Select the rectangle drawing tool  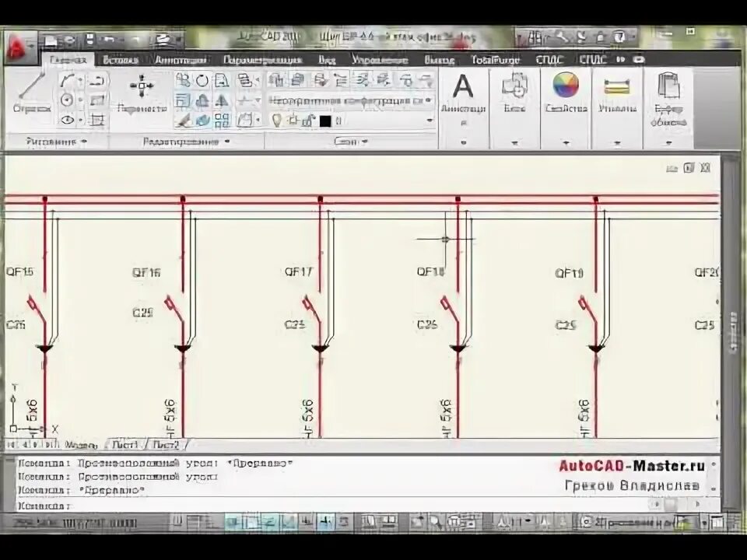pyautogui.click(x=97, y=100)
